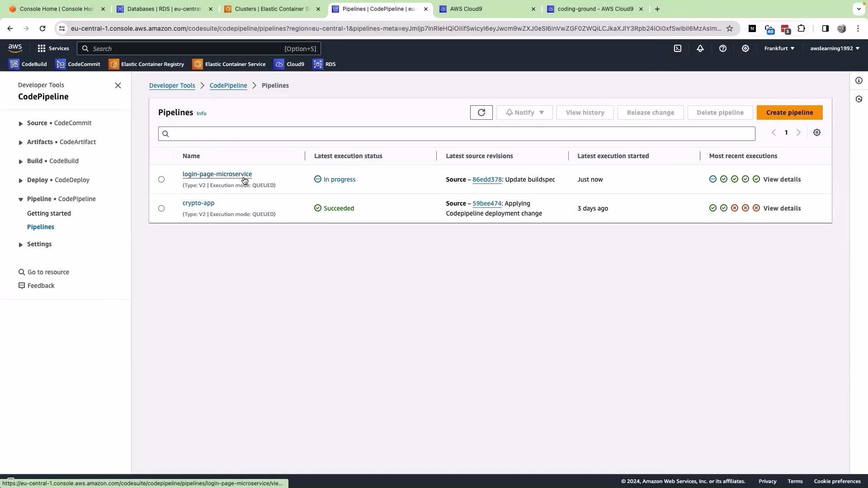Open the crypto-app pipeline
This screenshot has height=488, width=868.
pos(198,203)
